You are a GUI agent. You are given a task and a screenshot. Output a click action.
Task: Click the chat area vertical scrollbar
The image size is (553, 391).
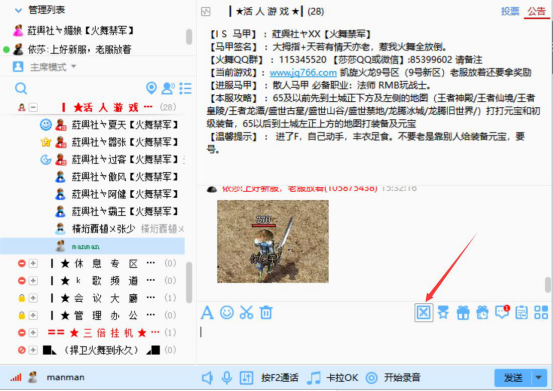548,285
